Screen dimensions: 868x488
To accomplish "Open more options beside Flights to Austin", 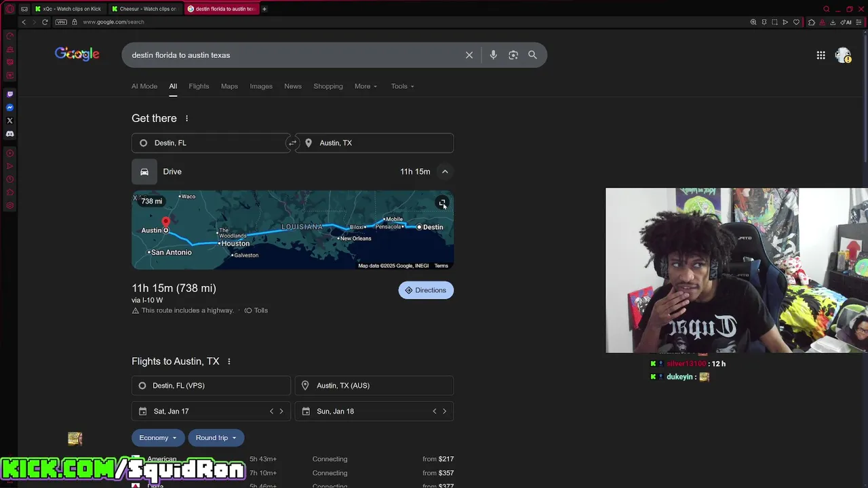I will 229,361.
